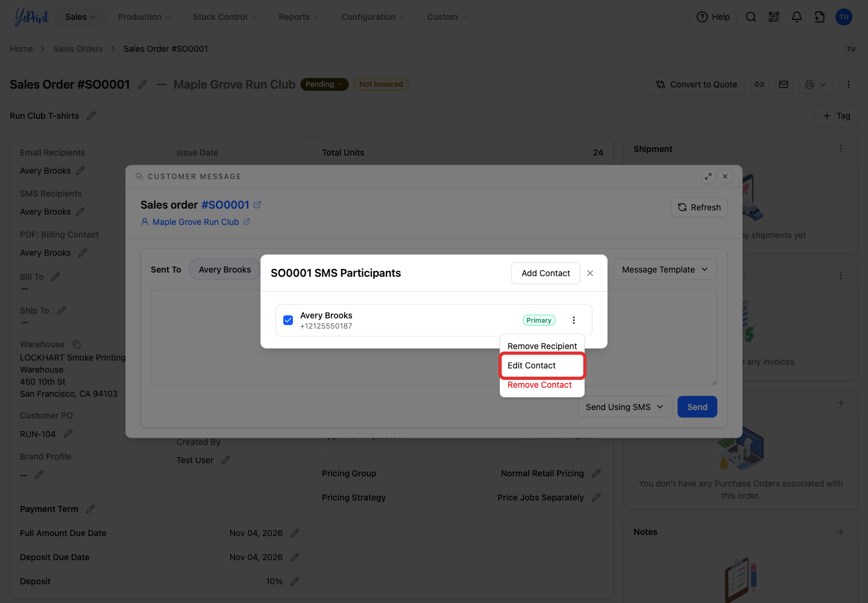Edit the Ship To pencil icon

pos(61,311)
